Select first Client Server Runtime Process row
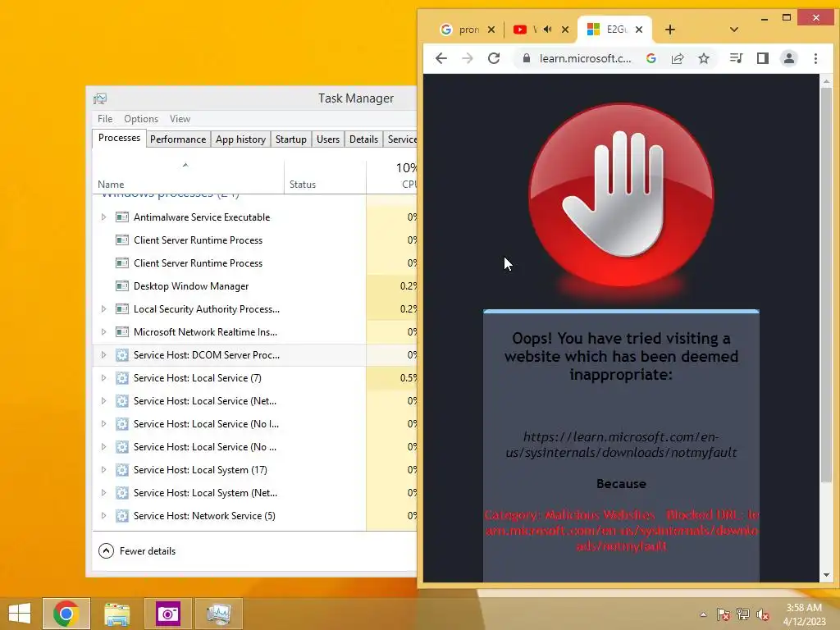The height and width of the screenshot is (630, 840). (254, 240)
